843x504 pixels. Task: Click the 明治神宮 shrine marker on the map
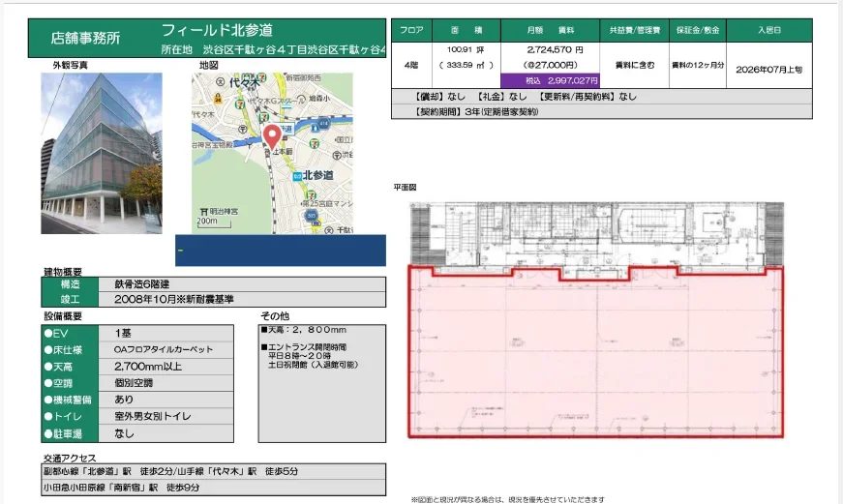tap(219, 211)
